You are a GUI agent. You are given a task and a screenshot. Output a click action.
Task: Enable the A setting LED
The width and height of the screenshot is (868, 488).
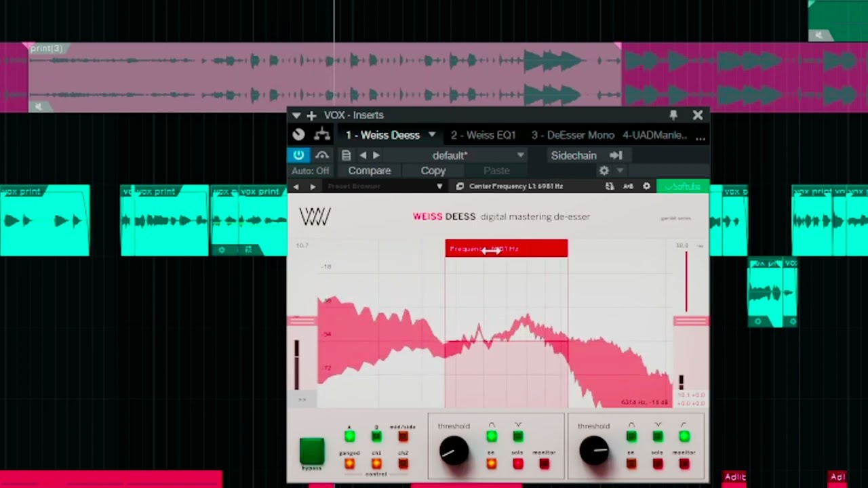349,436
